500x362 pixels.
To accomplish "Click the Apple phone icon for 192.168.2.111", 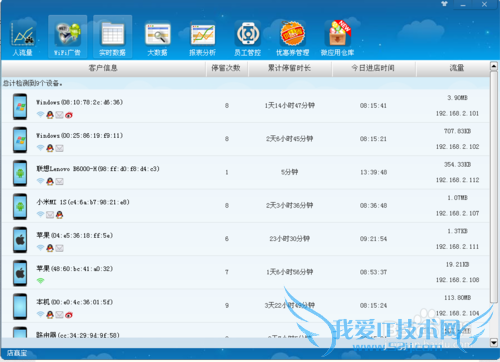I will click(20, 240).
